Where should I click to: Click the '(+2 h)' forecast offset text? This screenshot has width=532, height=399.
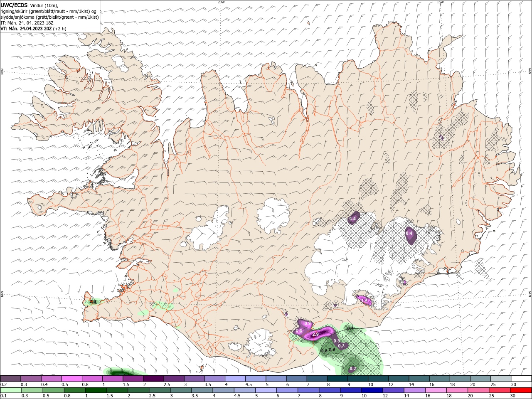(x=59, y=29)
